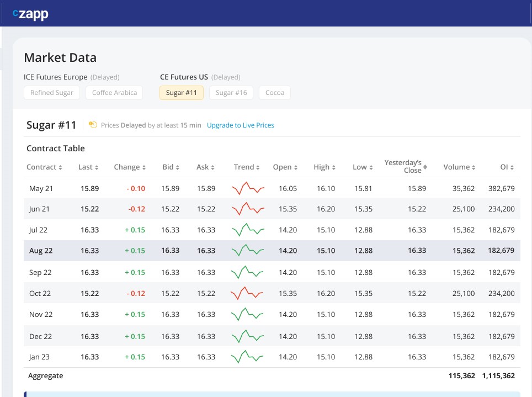
Task: Click Aggregate volume total 115,362
Action: click(462, 375)
